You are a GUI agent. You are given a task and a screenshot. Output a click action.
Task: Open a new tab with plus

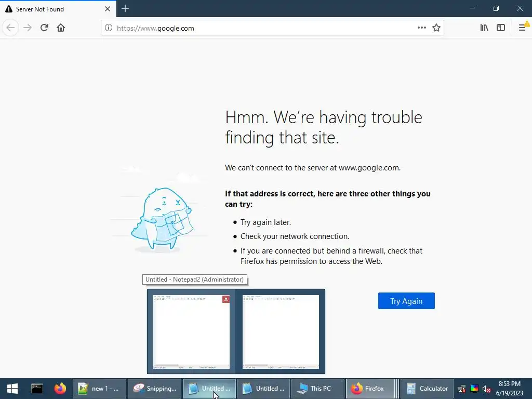point(125,8)
